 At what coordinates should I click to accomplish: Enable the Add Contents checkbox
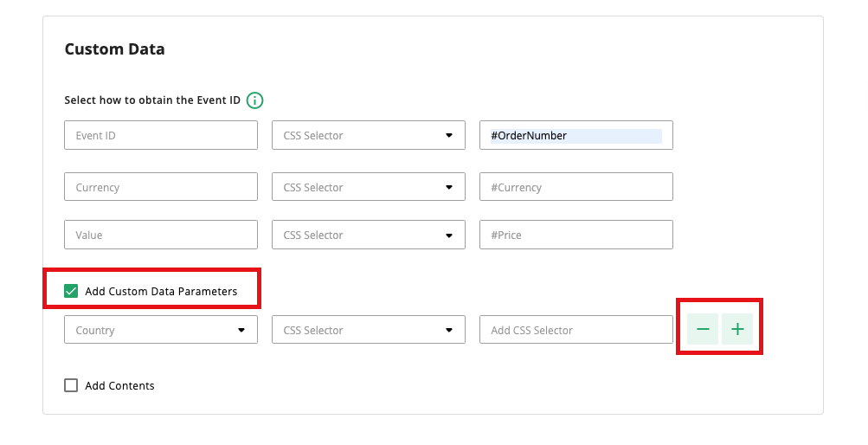pos(71,385)
